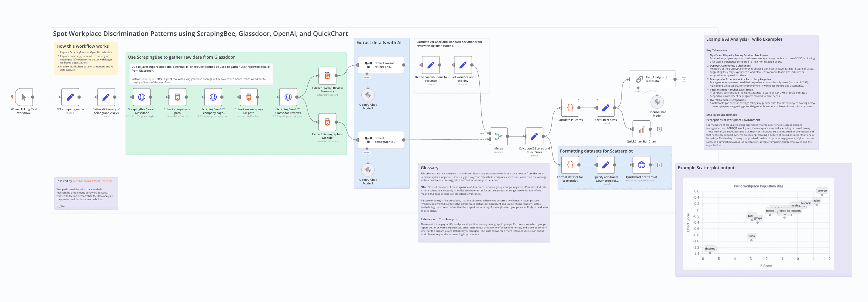Click the 'veteran' data label in scatterplot

click(x=822, y=190)
